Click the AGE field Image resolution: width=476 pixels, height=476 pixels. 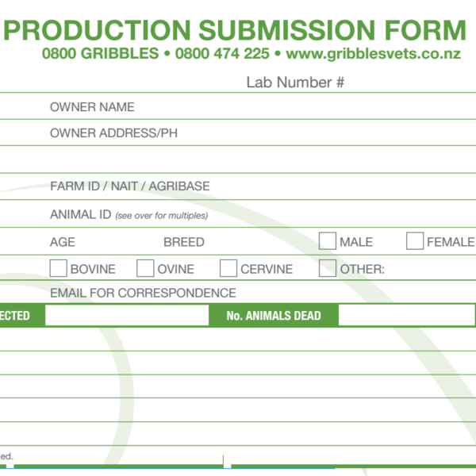pos(117,242)
